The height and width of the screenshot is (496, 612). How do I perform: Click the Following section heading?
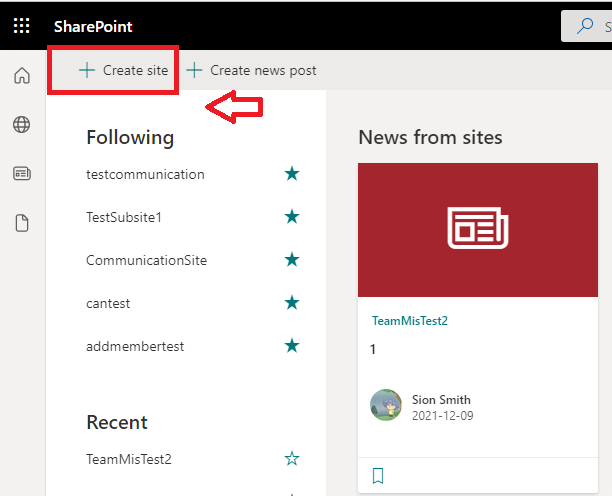tap(130, 138)
